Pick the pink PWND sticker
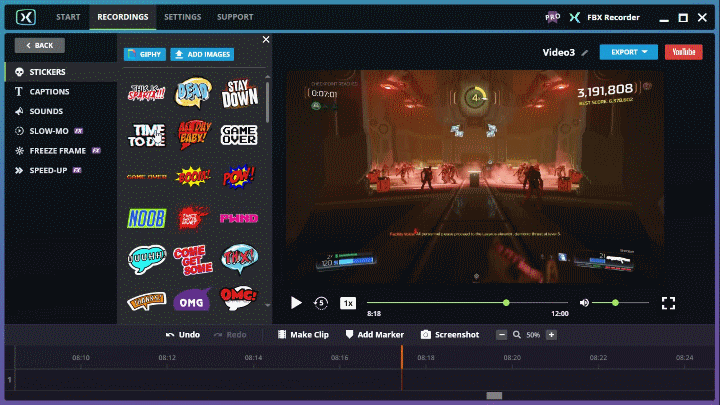Viewport: 720px width, 405px height. (x=239, y=218)
